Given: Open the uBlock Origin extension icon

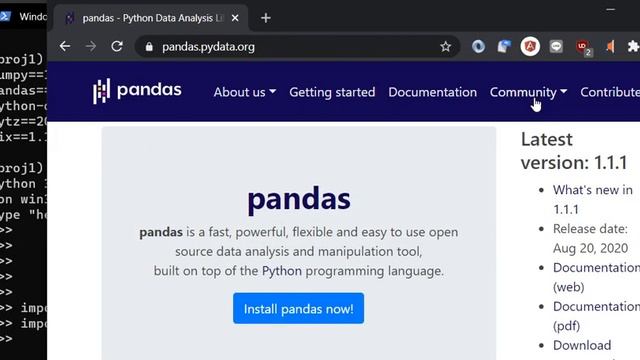Looking at the screenshot, I should pyautogui.click(x=583, y=47).
